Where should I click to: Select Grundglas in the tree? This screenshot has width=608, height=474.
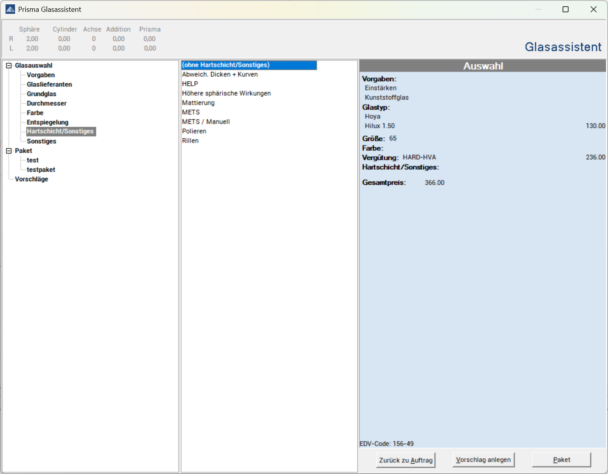(42, 94)
